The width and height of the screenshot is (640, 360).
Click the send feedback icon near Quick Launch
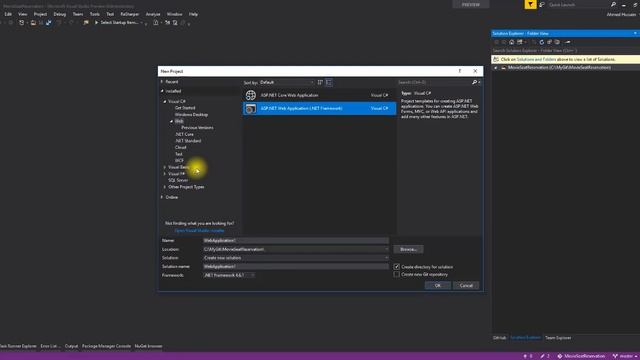tap(542, 4)
